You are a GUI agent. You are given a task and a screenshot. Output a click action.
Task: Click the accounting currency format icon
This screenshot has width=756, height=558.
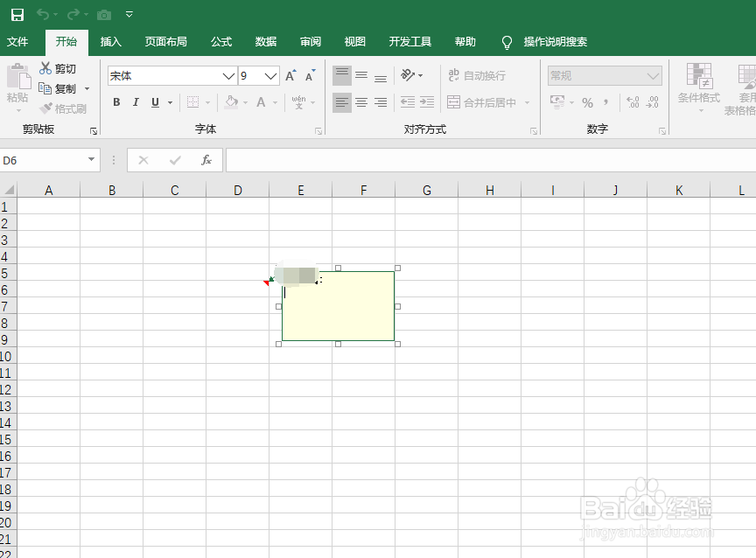tap(557, 102)
